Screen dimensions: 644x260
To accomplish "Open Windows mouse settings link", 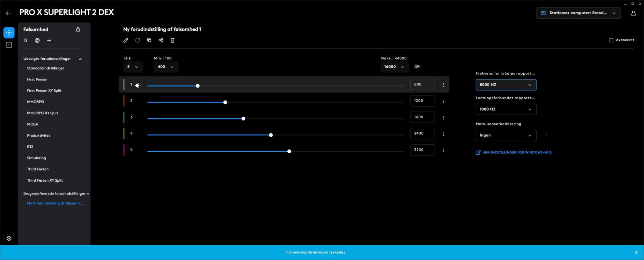I will point(514,153).
